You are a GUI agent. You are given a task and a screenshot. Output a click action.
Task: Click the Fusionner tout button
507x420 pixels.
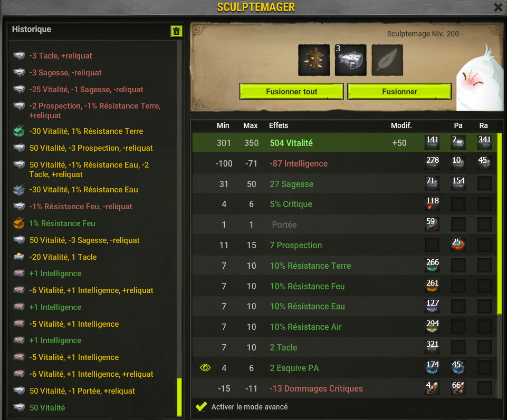click(x=291, y=92)
